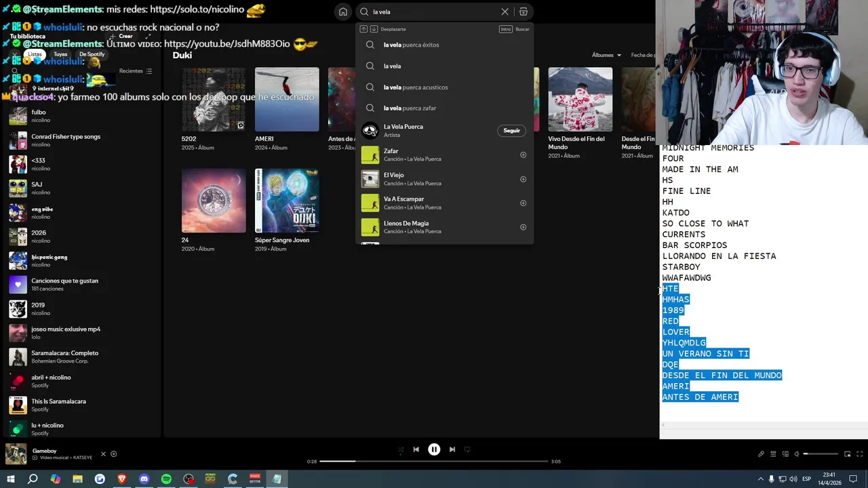
Task: Select suggestion 'la vela puerca éxitos'
Action: click(x=444, y=45)
